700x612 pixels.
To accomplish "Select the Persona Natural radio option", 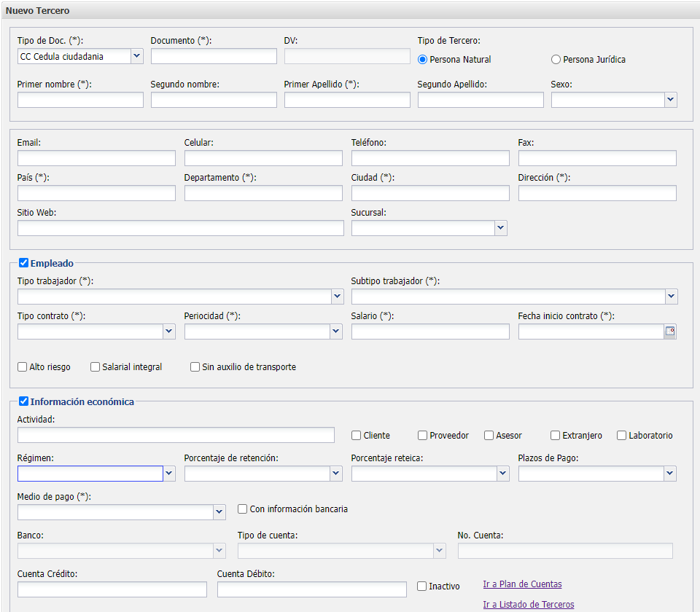I will coord(423,60).
